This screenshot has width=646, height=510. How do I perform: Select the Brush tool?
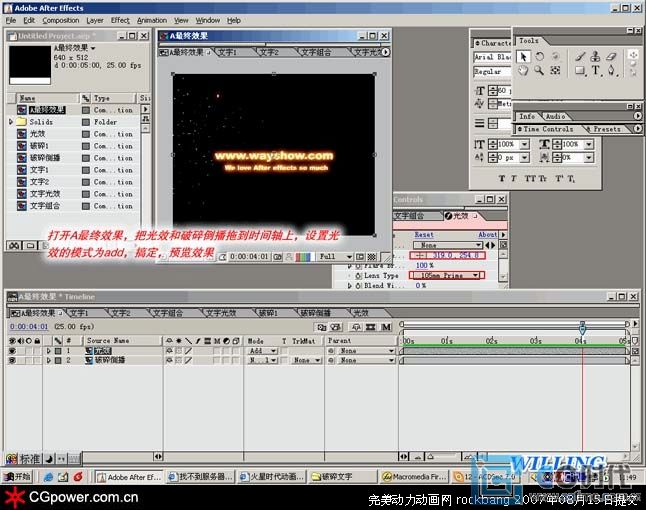point(580,56)
